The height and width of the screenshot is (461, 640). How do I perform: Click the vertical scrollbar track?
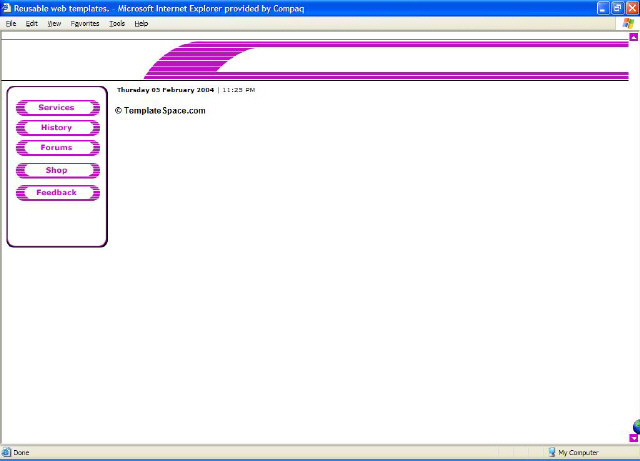point(634,230)
